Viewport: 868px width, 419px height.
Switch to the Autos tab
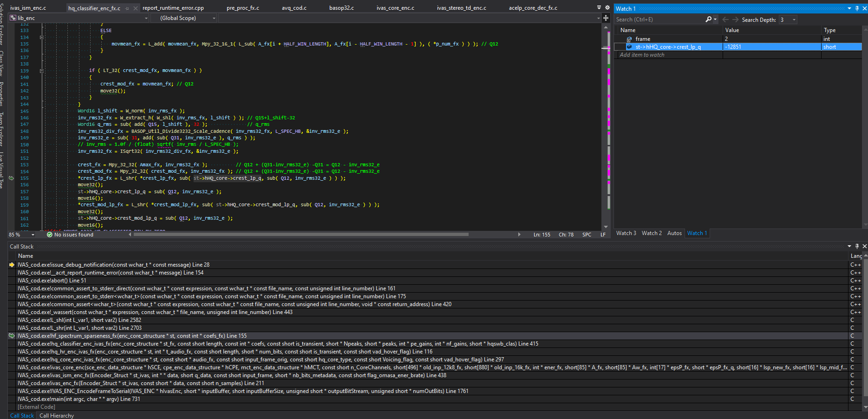(674, 233)
